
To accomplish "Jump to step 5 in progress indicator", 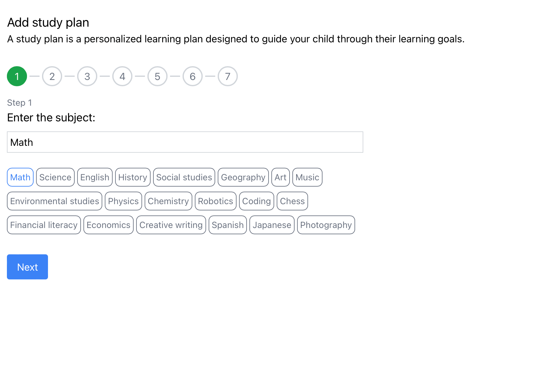I will pos(157,76).
